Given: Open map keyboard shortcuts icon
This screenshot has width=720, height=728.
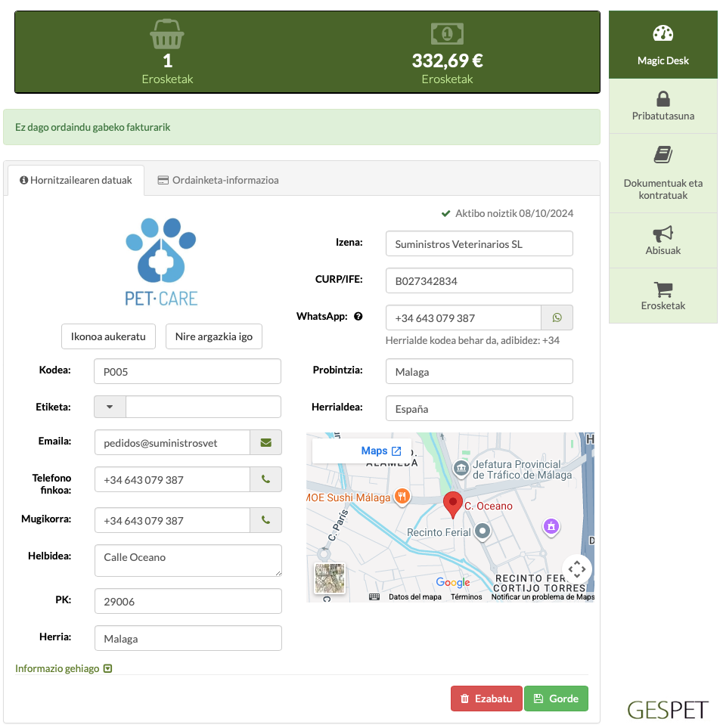Looking at the screenshot, I should click(374, 597).
